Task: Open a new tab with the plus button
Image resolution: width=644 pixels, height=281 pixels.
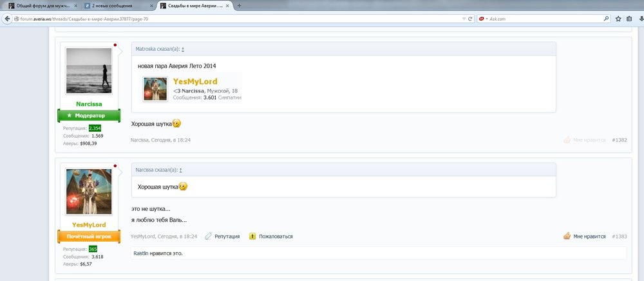Action: (240, 5)
